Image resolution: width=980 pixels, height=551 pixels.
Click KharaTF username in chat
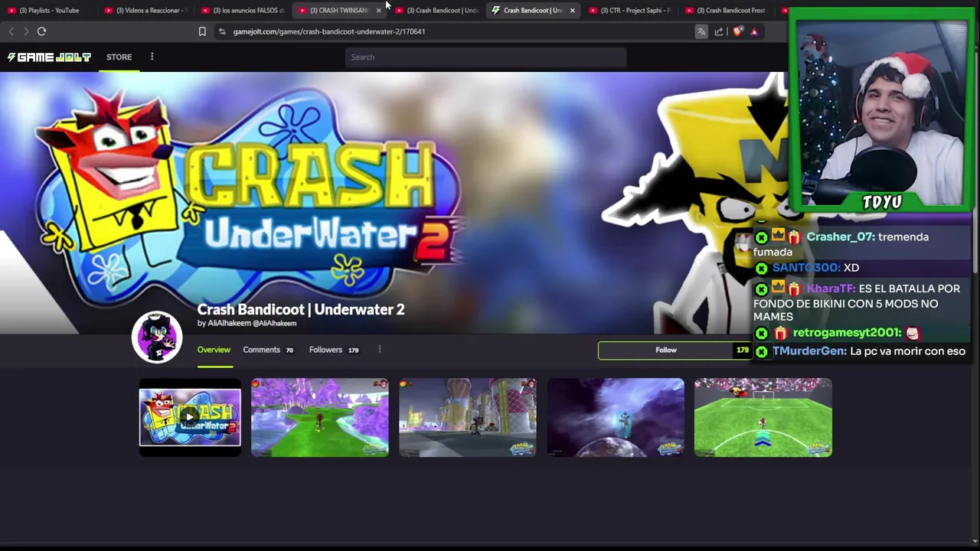coord(831,289)
